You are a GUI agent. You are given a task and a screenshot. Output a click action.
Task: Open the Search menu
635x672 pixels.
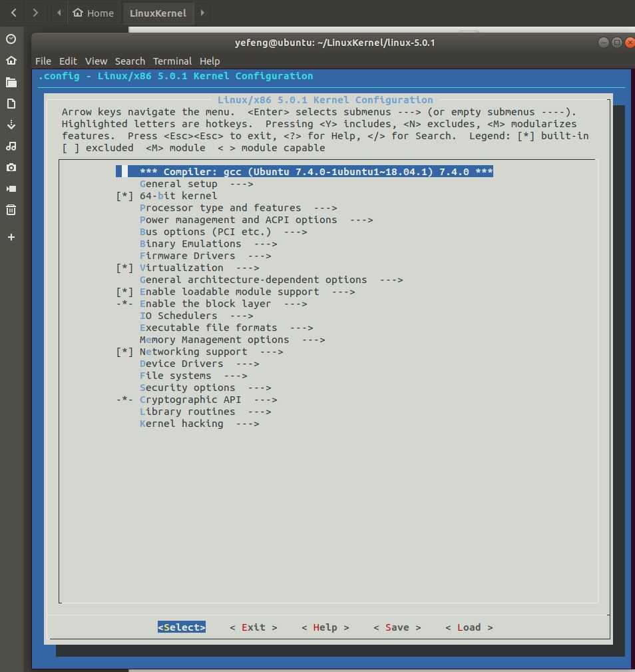click(x=130, y=61)
